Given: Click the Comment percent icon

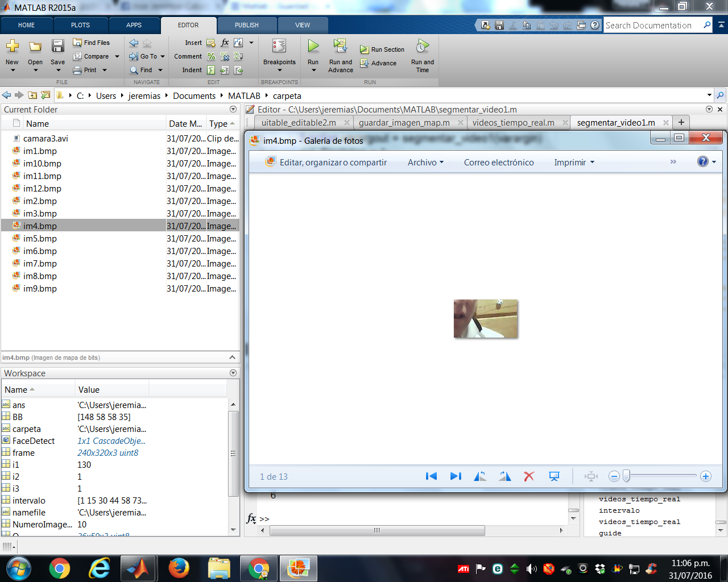Looking at the screenshot, I should click(211, 56).
